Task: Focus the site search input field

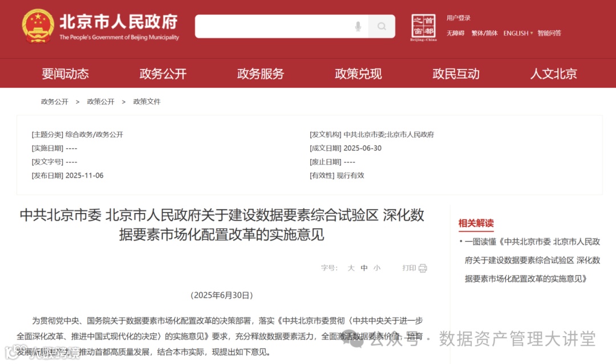Action: 281,26
